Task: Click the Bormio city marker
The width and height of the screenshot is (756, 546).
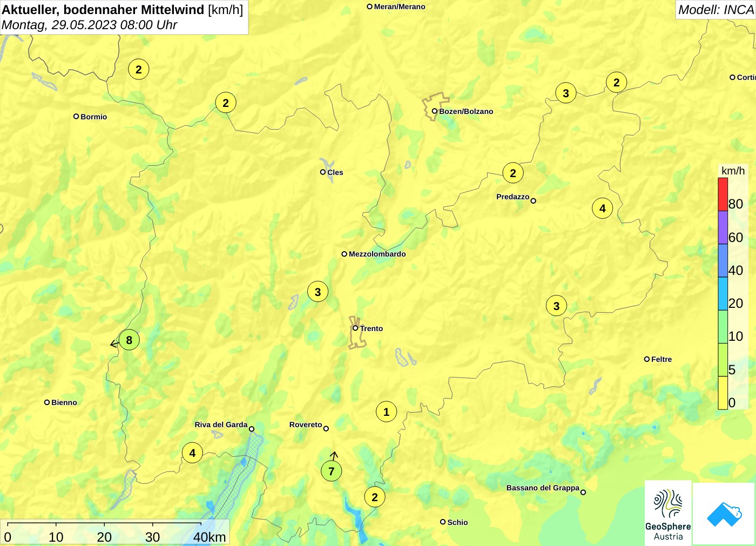Action: click(76, 116)
